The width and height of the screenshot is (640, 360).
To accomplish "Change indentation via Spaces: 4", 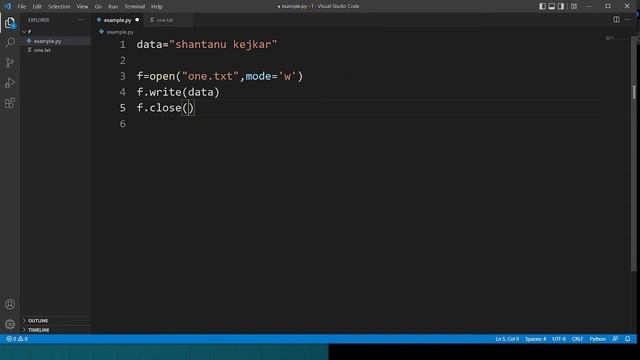I will coord(535,339).
